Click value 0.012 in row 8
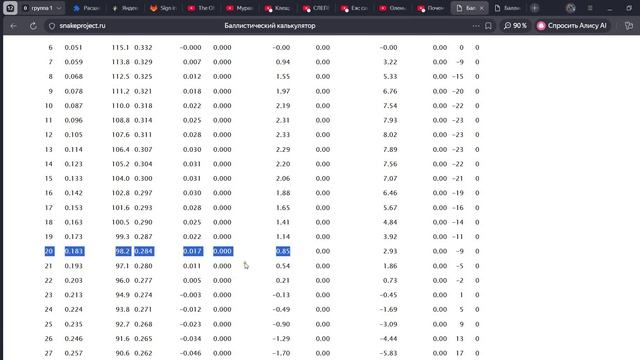 coord(192,76)
